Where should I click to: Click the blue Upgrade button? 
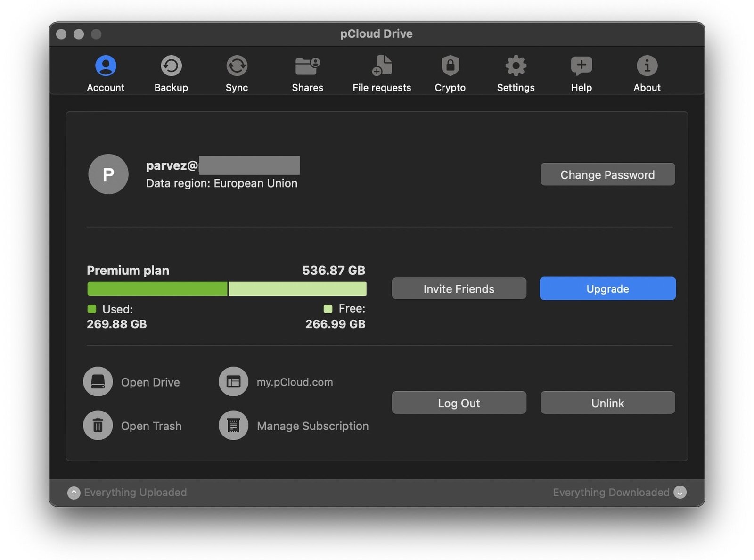[607, 288]
